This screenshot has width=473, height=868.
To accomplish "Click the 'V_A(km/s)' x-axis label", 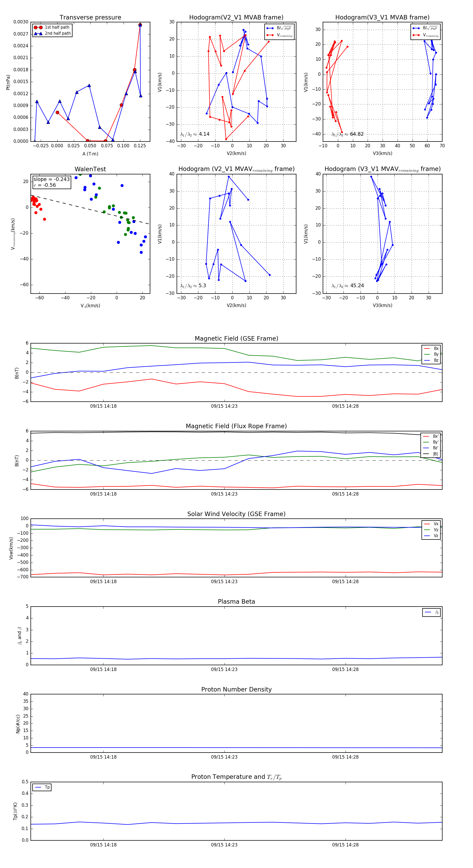I will (x=90, y=306).
